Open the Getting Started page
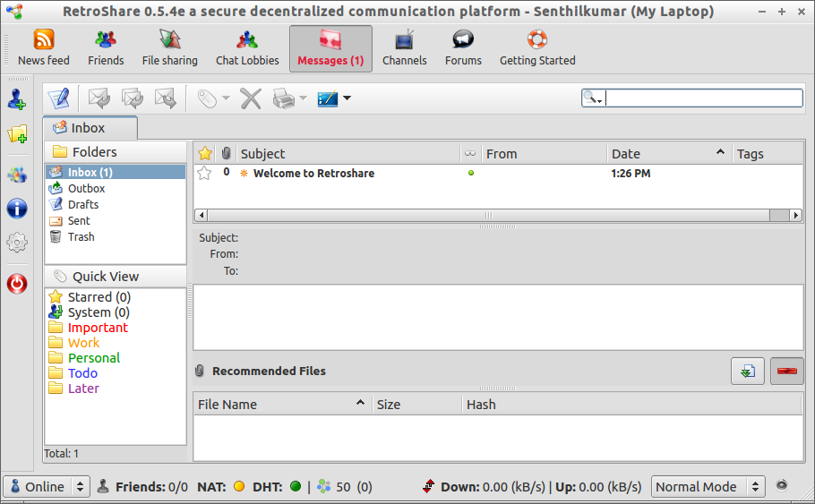 [x=537, y=49]
